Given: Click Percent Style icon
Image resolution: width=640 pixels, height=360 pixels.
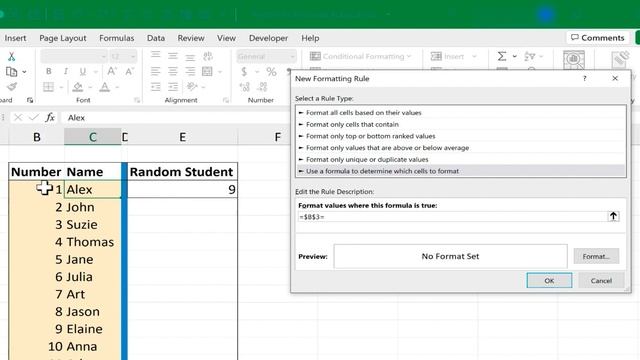Looking at the screenshot, I should tap(271, 72).
